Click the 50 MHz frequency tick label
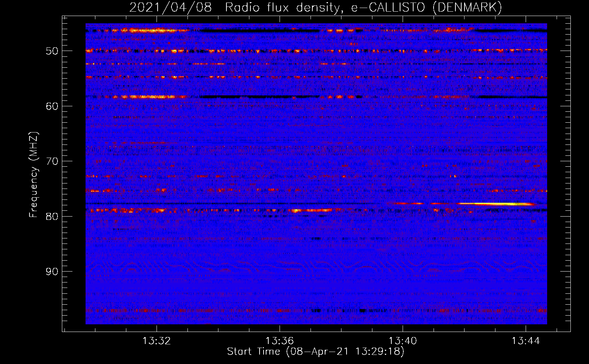Screen dimensions: 589x364 (52, 51)
